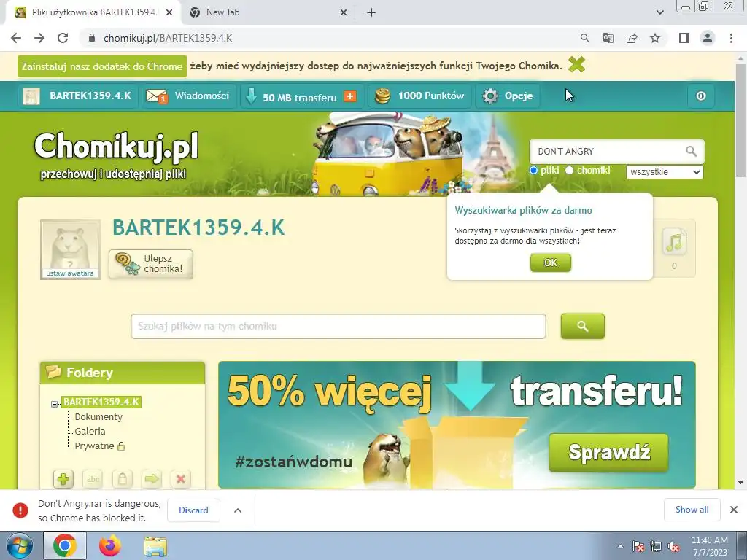Open Wiadomości messages menu item
Viewport: 747px width, 560px height.
189,96
